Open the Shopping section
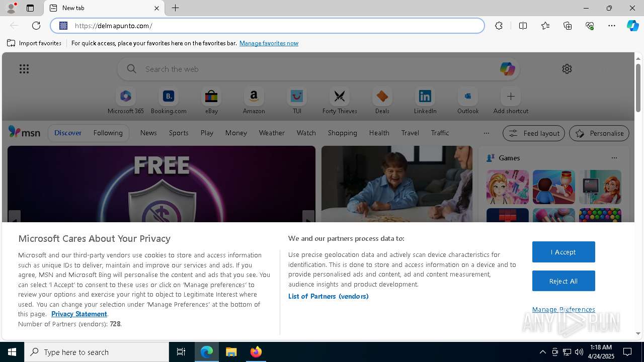The image size is (644, 362). tap(343, 133)
